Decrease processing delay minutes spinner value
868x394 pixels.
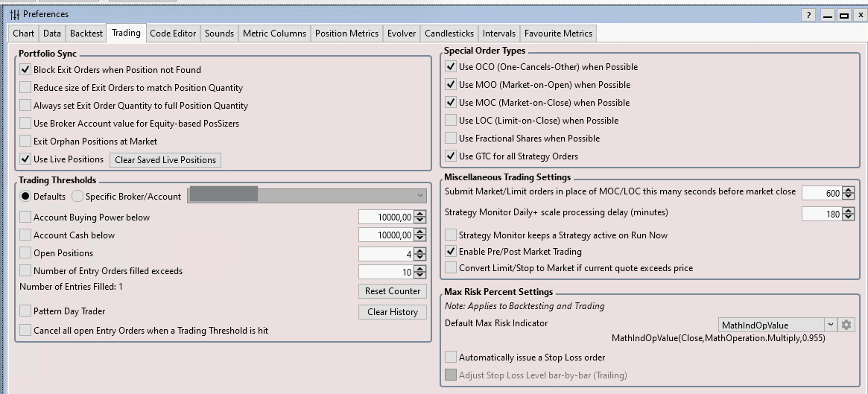(x=849, y=217)
